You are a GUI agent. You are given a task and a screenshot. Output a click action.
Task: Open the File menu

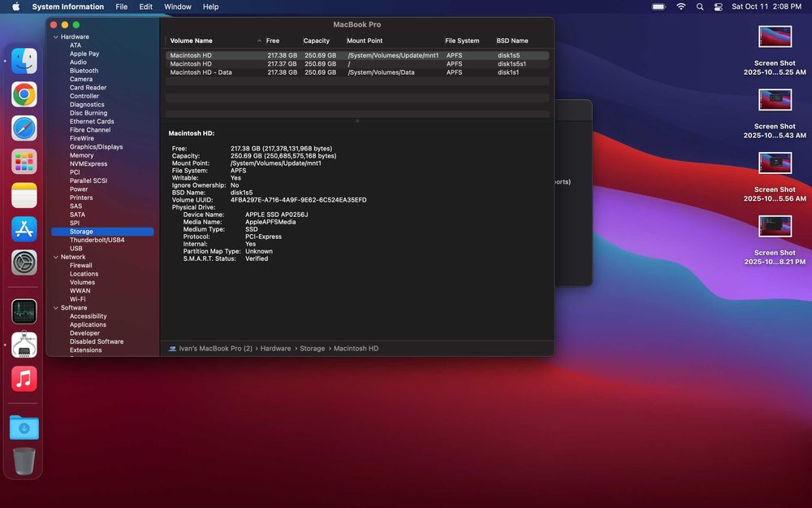122,7
